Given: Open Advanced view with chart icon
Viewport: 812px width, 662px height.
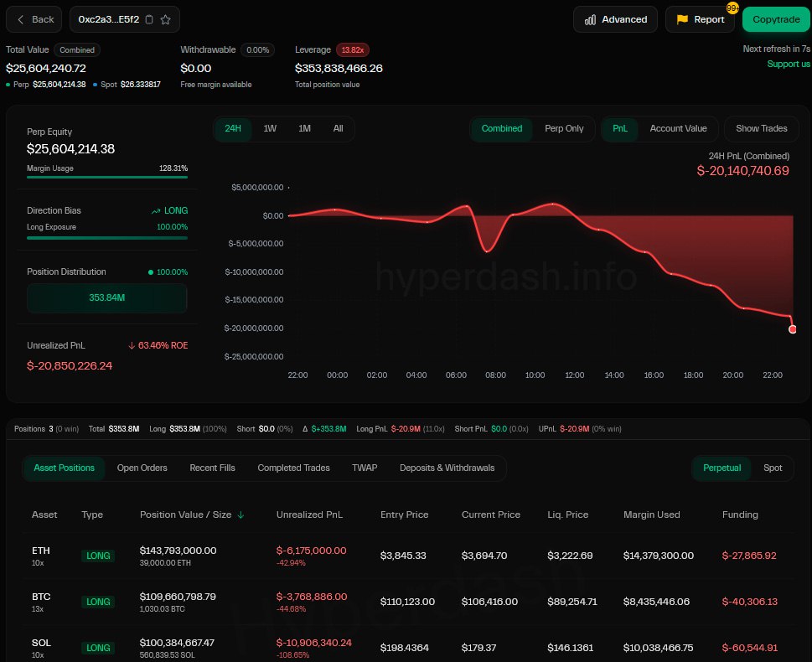Looking at the screenshot, I should [616, 19].
